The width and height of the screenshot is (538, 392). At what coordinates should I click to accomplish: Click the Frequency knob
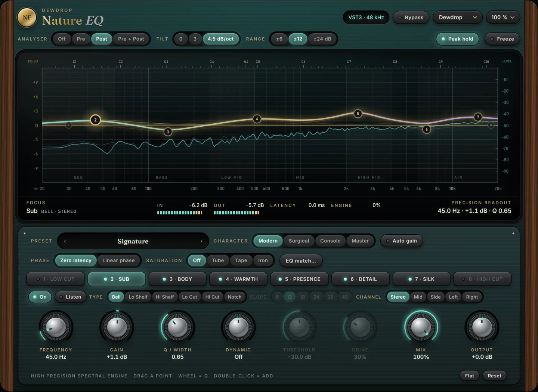pyautogui.click(x=56, y=327)
